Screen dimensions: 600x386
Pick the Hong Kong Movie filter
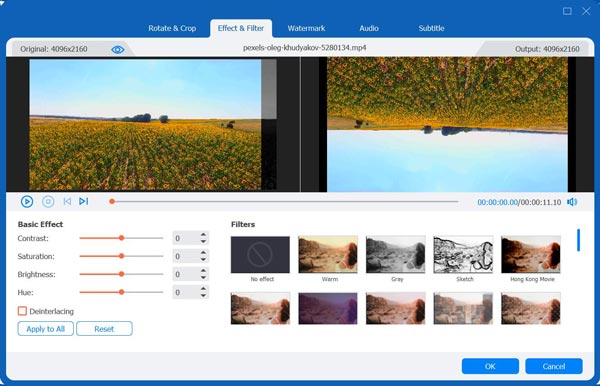(x=531, y=254)
